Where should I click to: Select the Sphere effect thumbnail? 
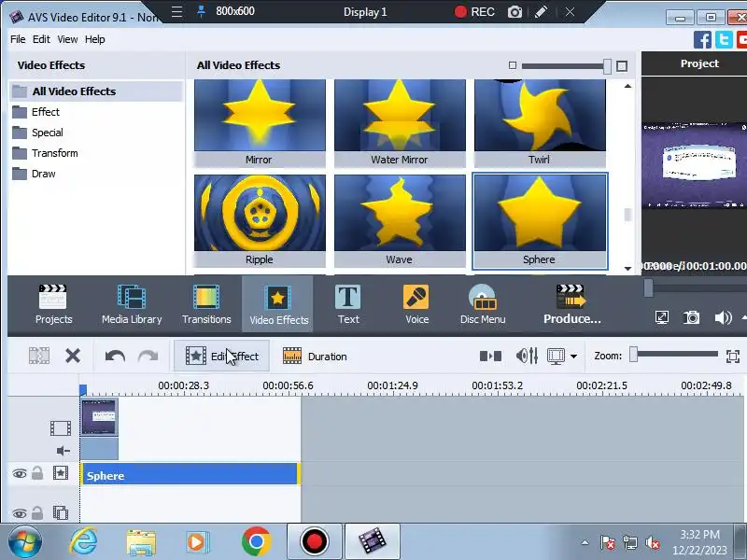[x=540, y=221]
